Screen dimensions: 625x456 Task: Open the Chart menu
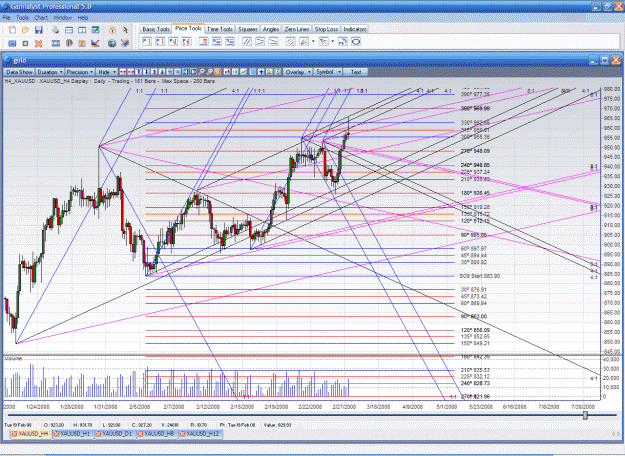41,18
